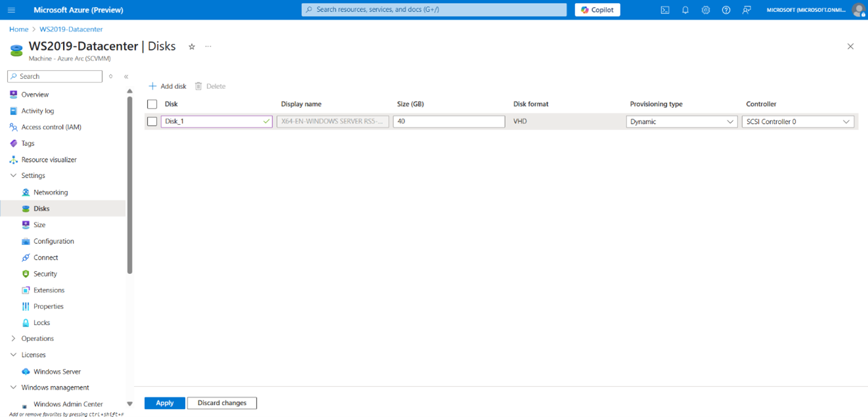
Task: Toggle the select-all disks checkbox
Action: pyautogui.click(x=152, y=104)
